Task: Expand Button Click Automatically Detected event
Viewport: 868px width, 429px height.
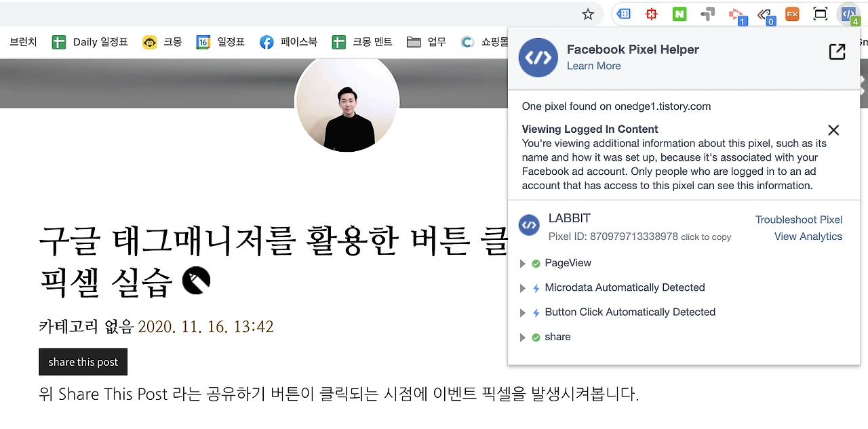Action: (x=522, y=312)
